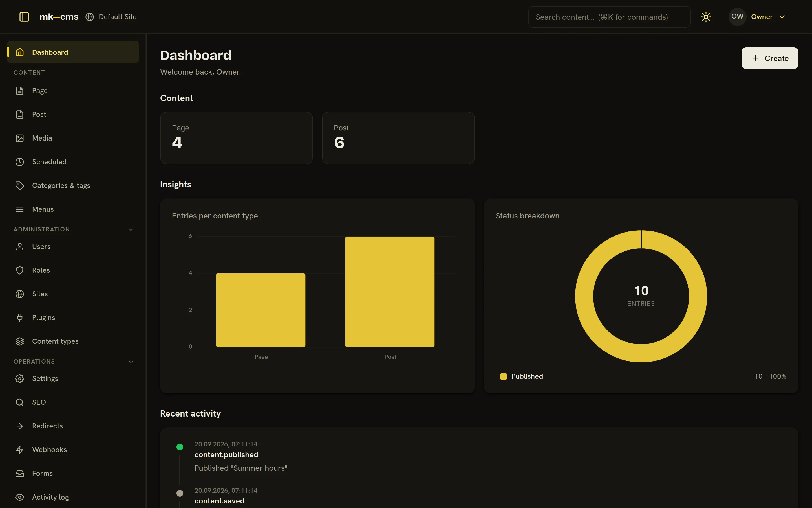The image size is (812, 508).
Task: Click the Post document icon in sidebar
Action: (20, 114)
